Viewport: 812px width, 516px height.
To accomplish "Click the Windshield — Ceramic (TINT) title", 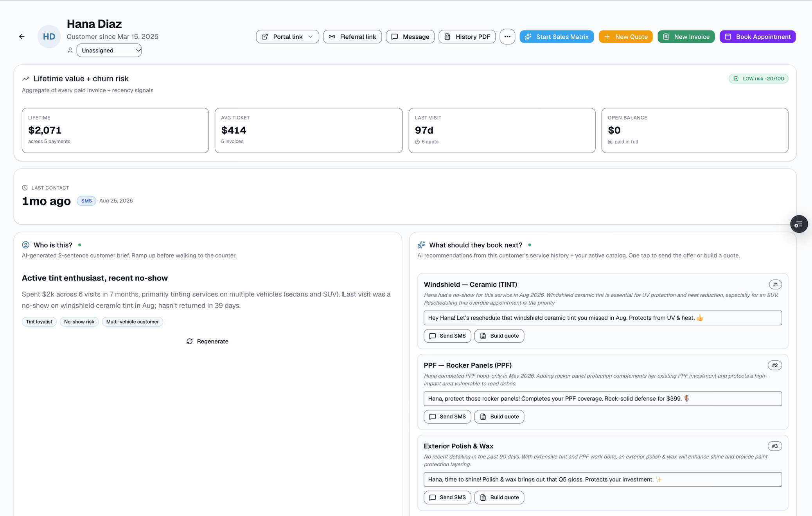I will (471, 284).
